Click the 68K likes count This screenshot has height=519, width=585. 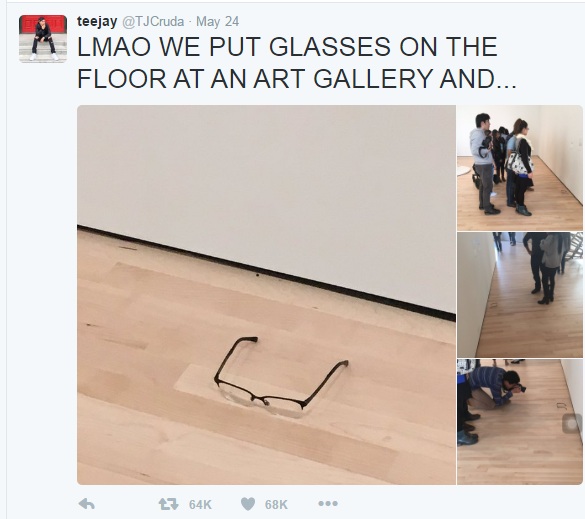[x=276, y=504]
